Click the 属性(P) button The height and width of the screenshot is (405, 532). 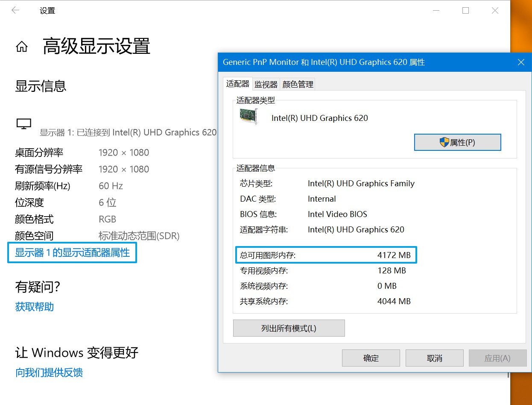coord(457,142)
